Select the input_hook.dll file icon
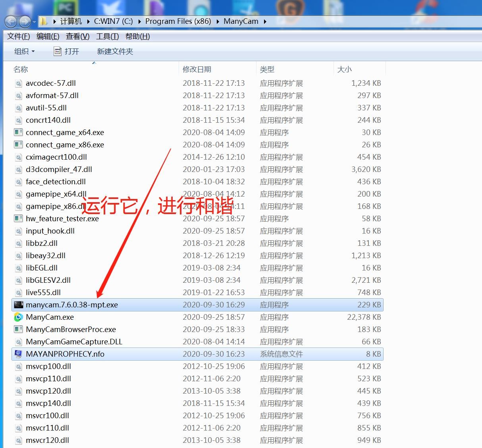Viewport: 482px width, 448px height. [18, 231]
